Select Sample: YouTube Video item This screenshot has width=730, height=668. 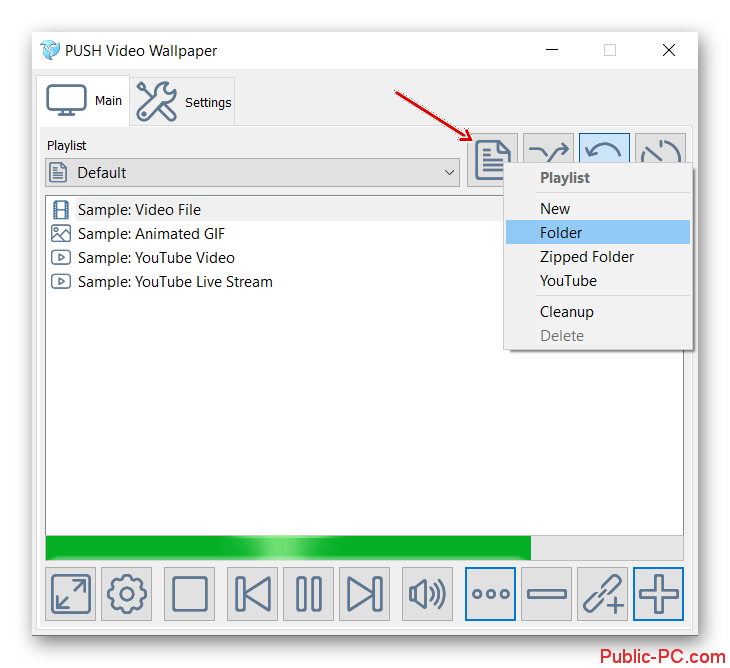click(x=275, y=257)
